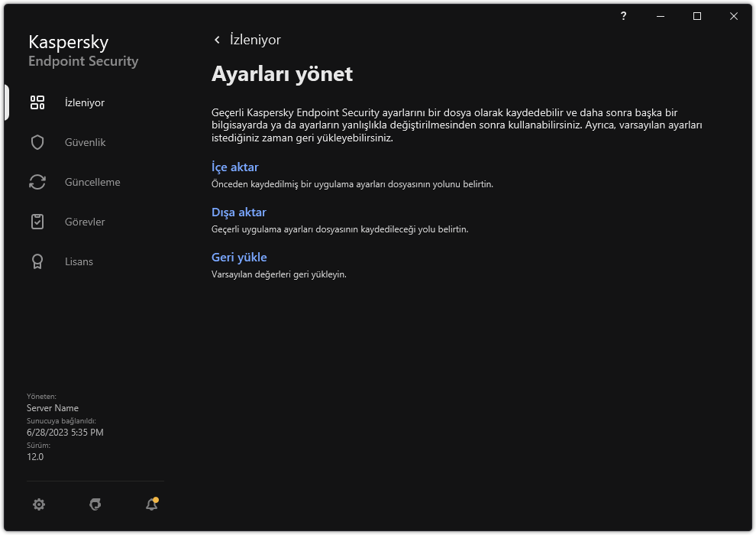
Task: Select the Güncelleme menu label
Action: (92, 182)
